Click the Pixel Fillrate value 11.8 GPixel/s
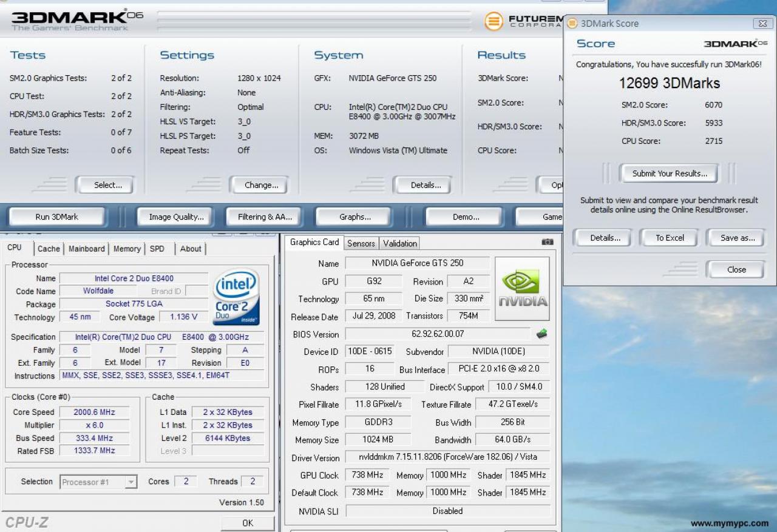 tap(378, 404)
